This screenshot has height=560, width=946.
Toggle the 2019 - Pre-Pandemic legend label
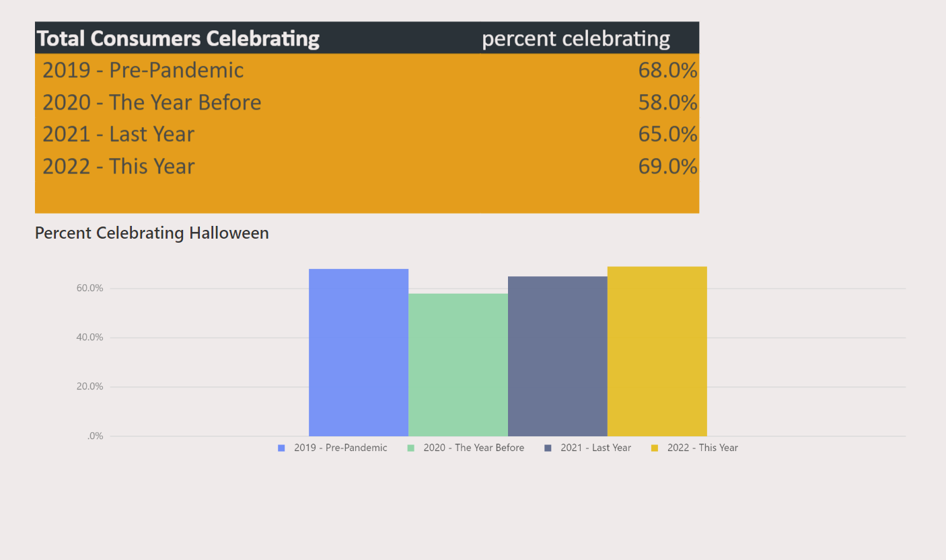pyautogui.click(x=340, y=448)
